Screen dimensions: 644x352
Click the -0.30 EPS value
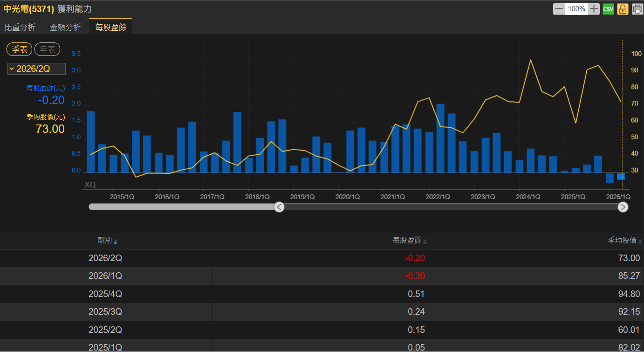(x=415, y=276)
